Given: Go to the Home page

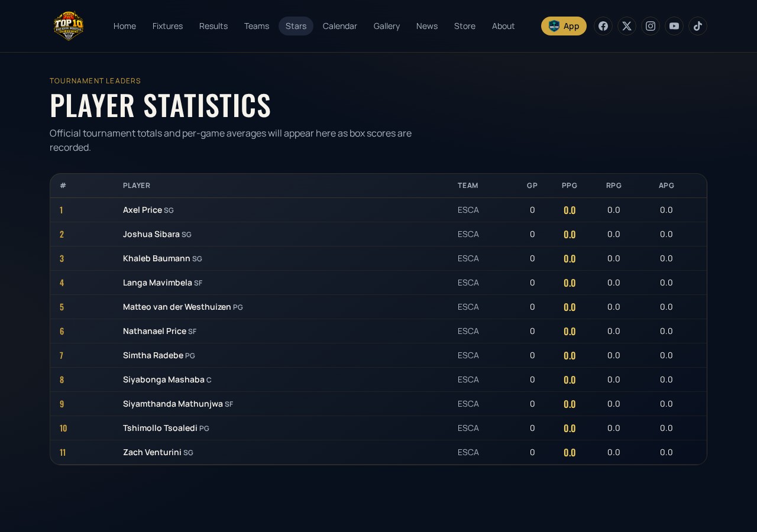Looking at the screenshot, I should click(125, 26).
